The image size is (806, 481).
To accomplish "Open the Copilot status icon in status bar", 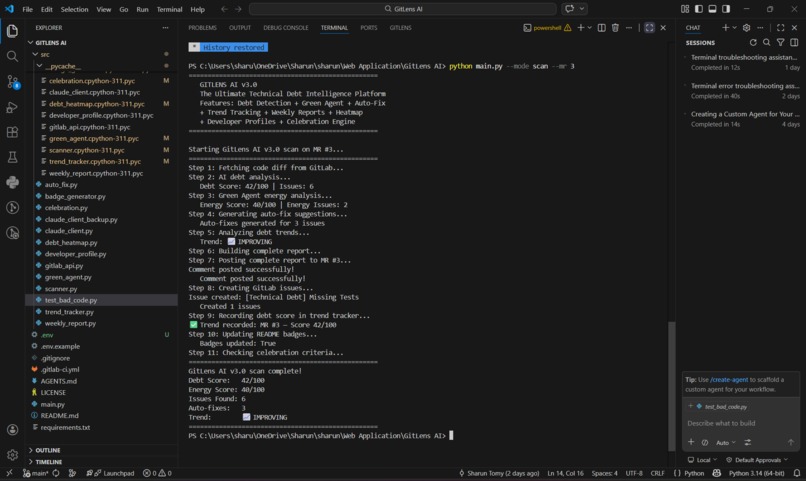I will coord(717,473).
